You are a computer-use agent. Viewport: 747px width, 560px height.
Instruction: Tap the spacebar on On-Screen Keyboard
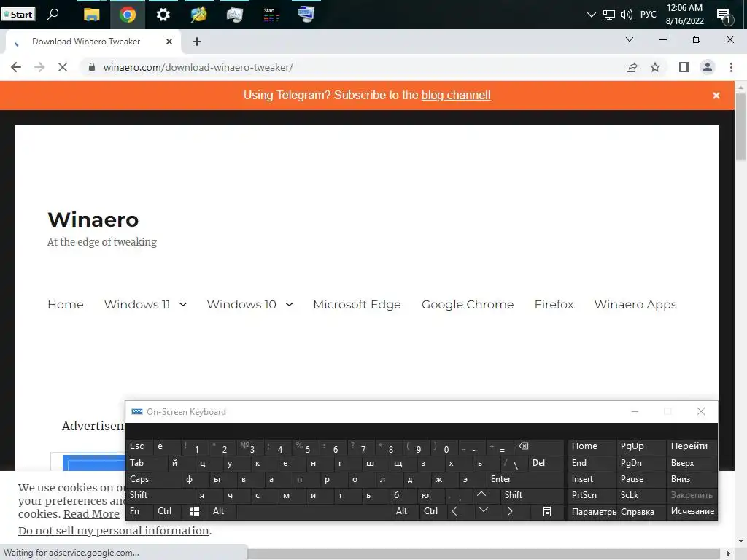314,511
